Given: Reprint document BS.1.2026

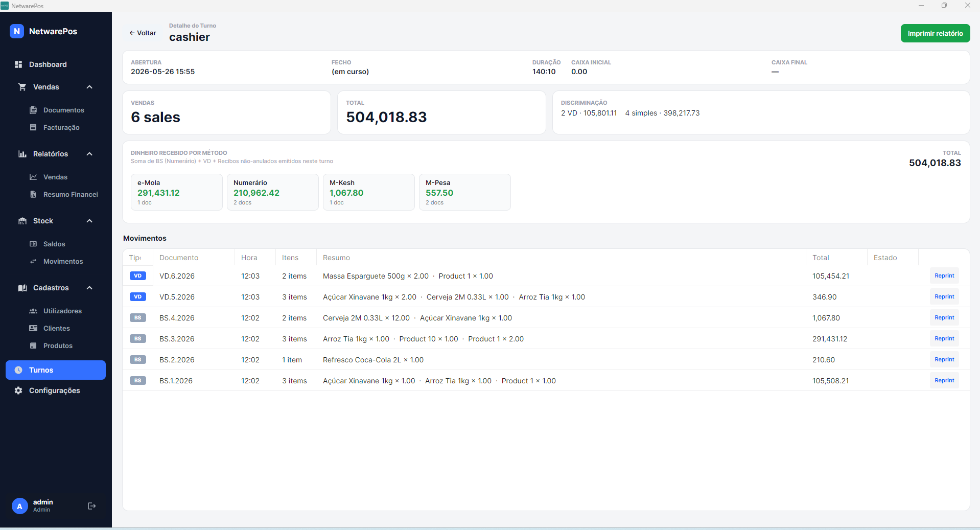Looking at the screenshot, I should [x=944, y=380].
